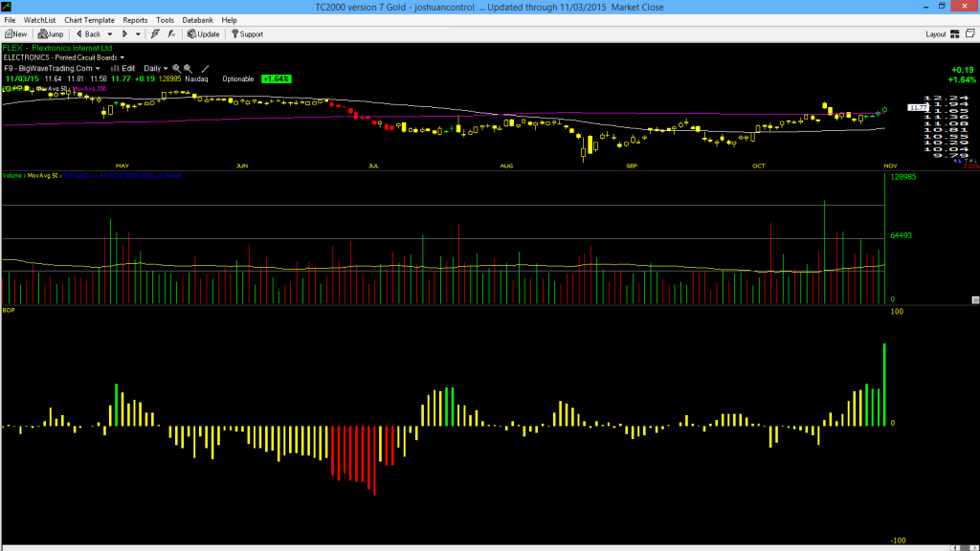Image resolution: width=980 pixels, height=551 pixels.
Task: Click the MovAvg 50 label in volume pane
Action: [x=42, y=176]
